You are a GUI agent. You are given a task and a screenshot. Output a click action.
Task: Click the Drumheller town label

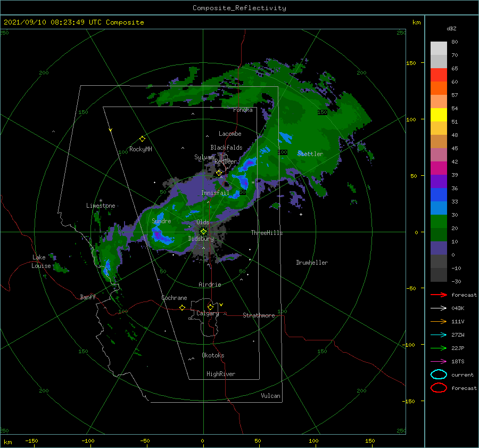click(x=312, y=263)
